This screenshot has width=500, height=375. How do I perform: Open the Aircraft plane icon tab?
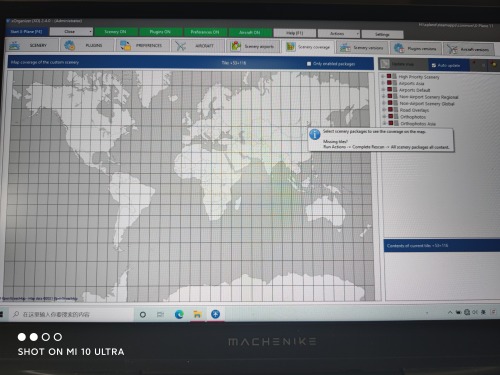pos(180,46)
